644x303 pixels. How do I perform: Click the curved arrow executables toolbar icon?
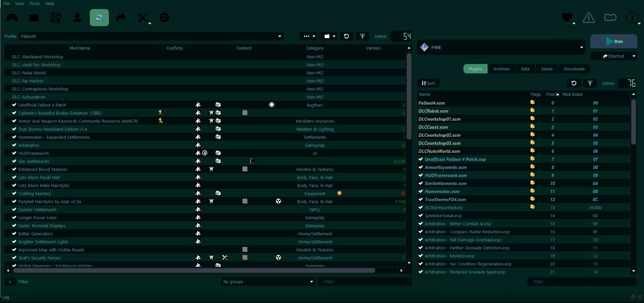121,17
